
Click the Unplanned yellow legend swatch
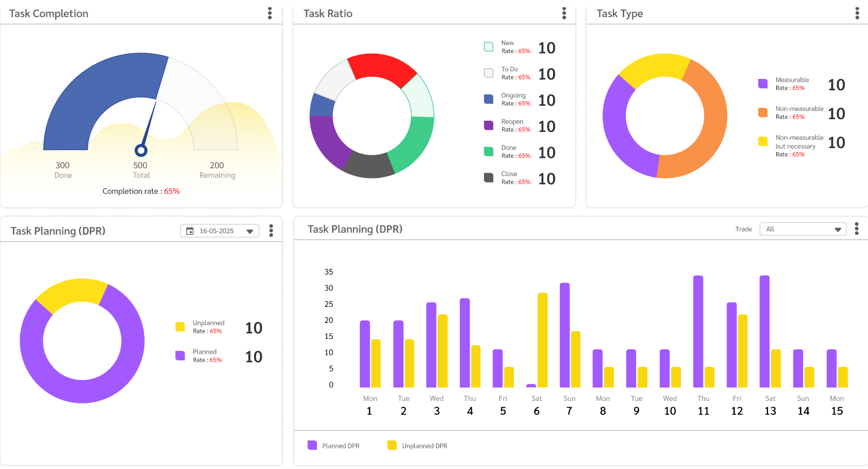[180, 327]
